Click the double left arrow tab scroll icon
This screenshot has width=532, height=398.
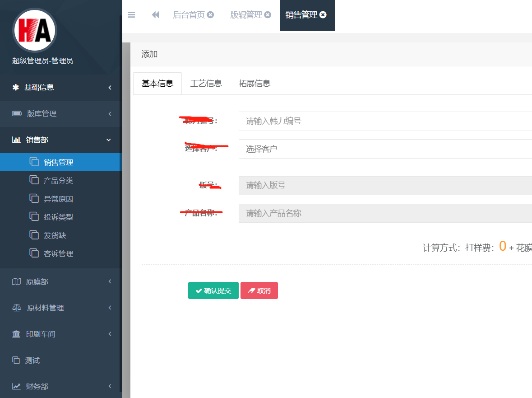pos(156,15)
